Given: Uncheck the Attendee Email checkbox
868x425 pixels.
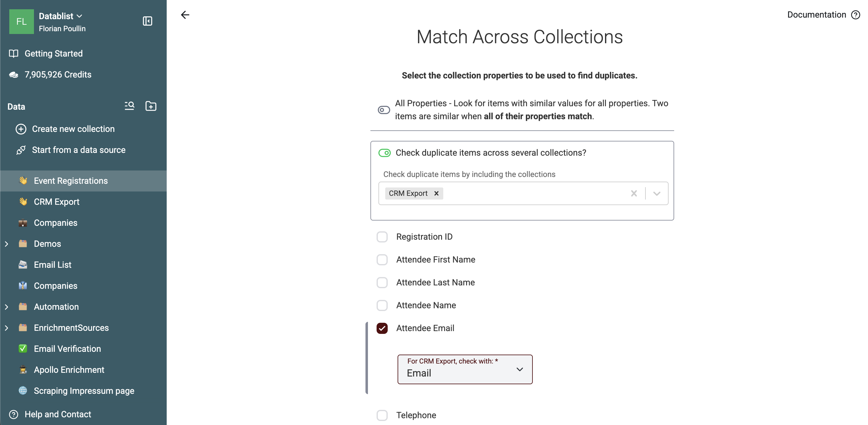Looking at the screenshot, I should point(382,328).
